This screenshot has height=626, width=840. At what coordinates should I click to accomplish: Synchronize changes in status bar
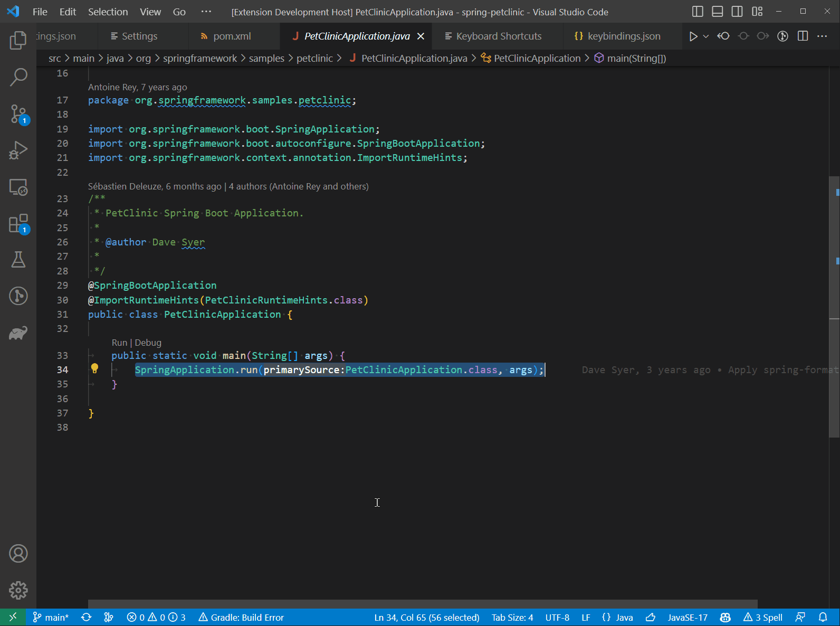[x=86, y=617]
